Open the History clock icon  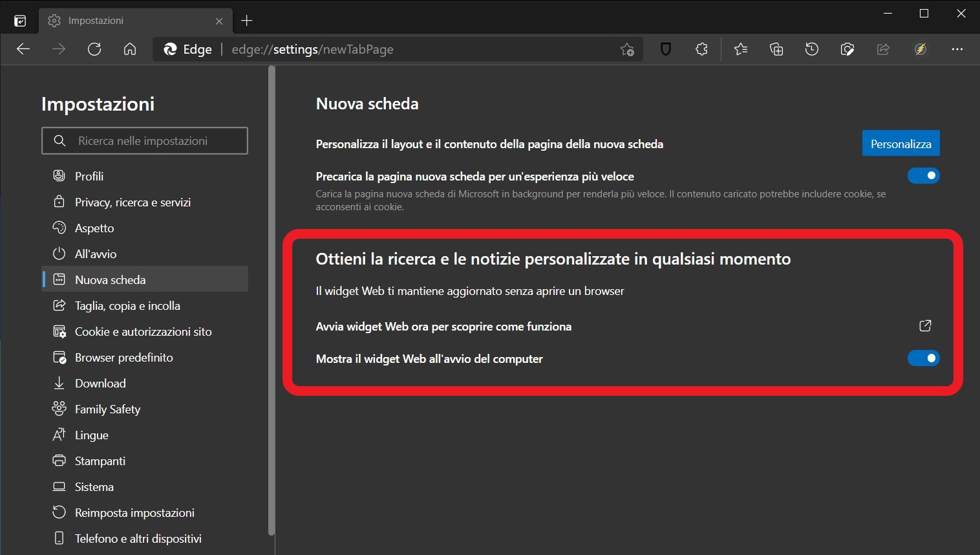[x=812, y=49]
